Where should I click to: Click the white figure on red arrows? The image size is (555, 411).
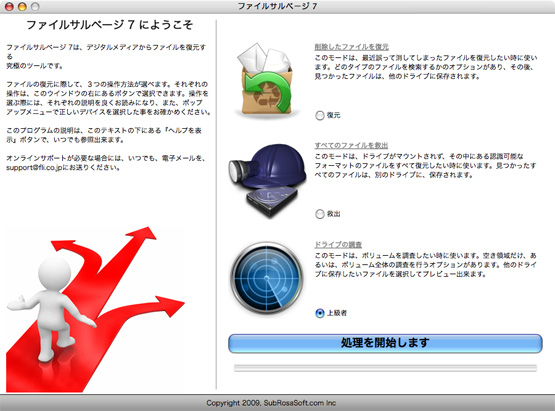pyautogui.click(x=53, y=309)
